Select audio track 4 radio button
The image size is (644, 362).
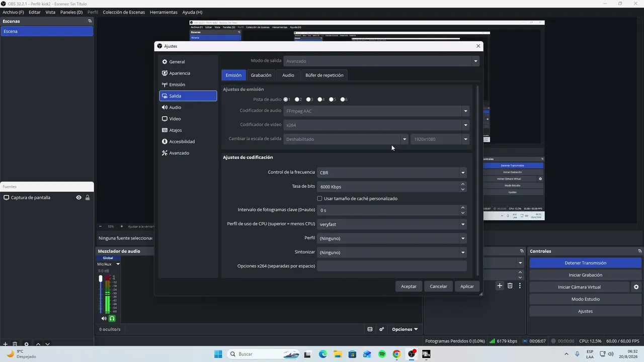click(x=320, y=100)
